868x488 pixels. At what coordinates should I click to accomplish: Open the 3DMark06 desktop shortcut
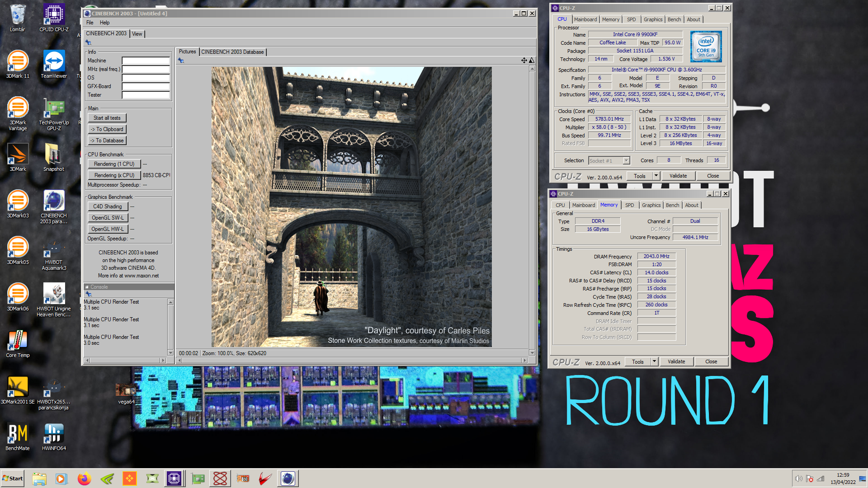[x=18, y=297]
